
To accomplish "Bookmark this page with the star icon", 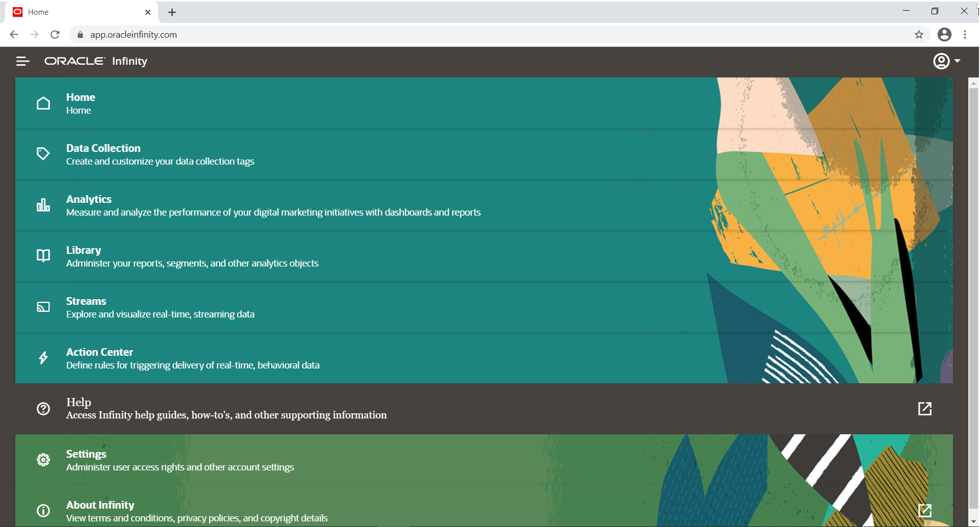I will point(919,35).
